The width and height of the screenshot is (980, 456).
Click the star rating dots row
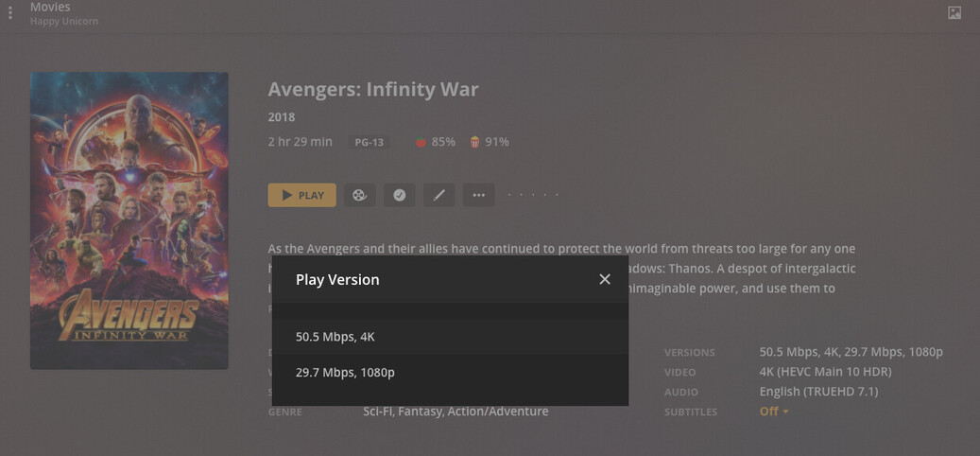tap(533, 195)
